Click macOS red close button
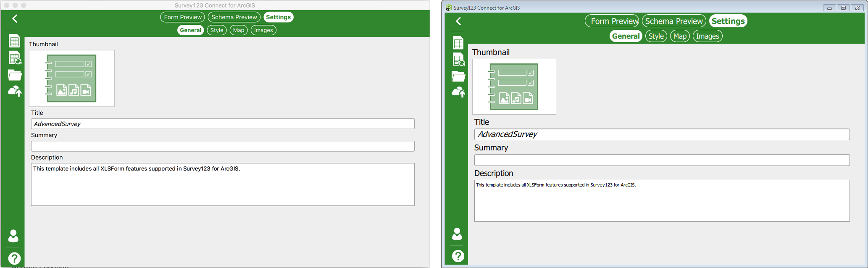This screenshot has height=268, width=868. click(7, 5)
